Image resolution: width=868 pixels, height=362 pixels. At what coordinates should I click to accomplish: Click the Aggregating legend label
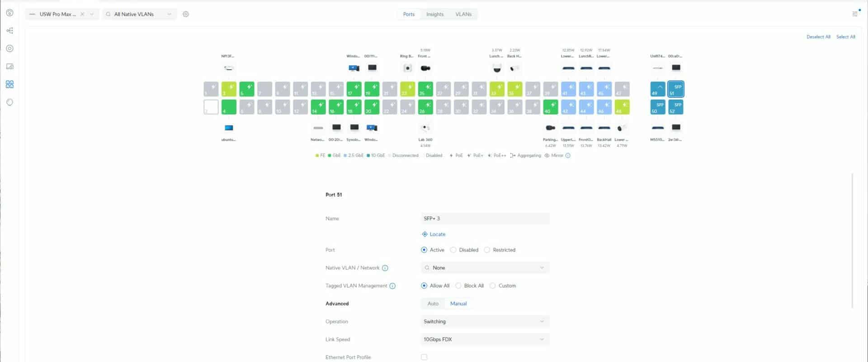pos(529,155)
